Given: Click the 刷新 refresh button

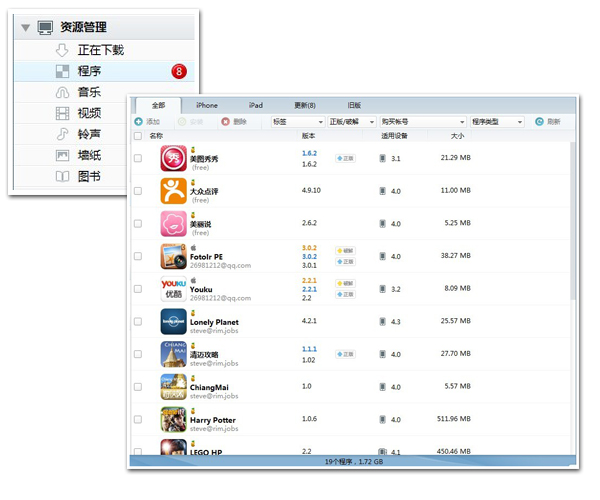Looking at the screenshot, I should (x=548, y=122).
